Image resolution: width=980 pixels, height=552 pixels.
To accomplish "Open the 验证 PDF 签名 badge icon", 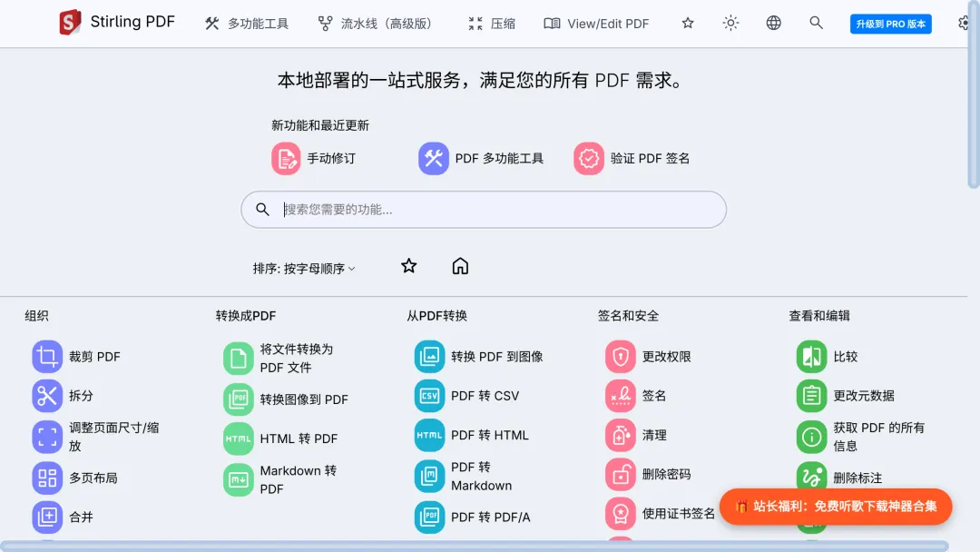I will (x=589, y=159).
